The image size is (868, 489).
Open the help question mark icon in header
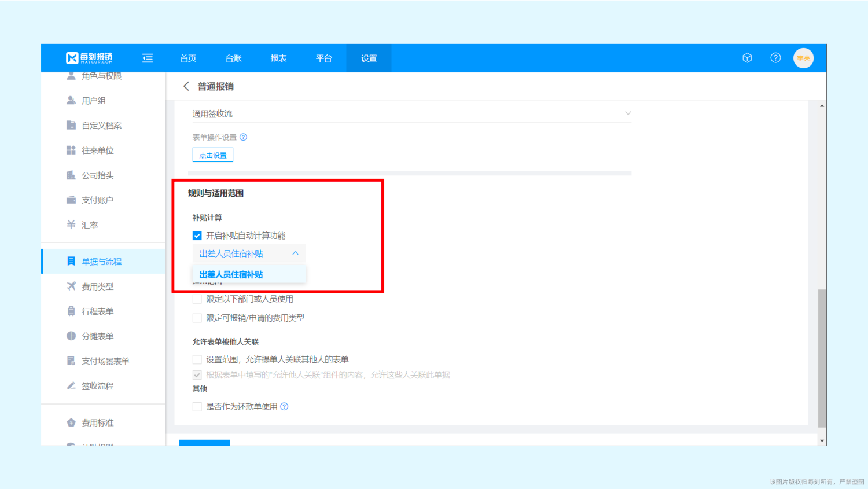tap(775, 58)
